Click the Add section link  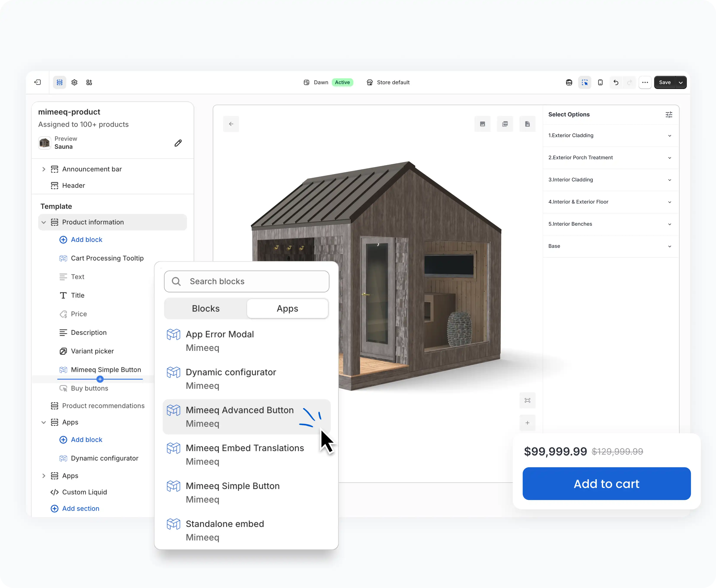point(75,508)
